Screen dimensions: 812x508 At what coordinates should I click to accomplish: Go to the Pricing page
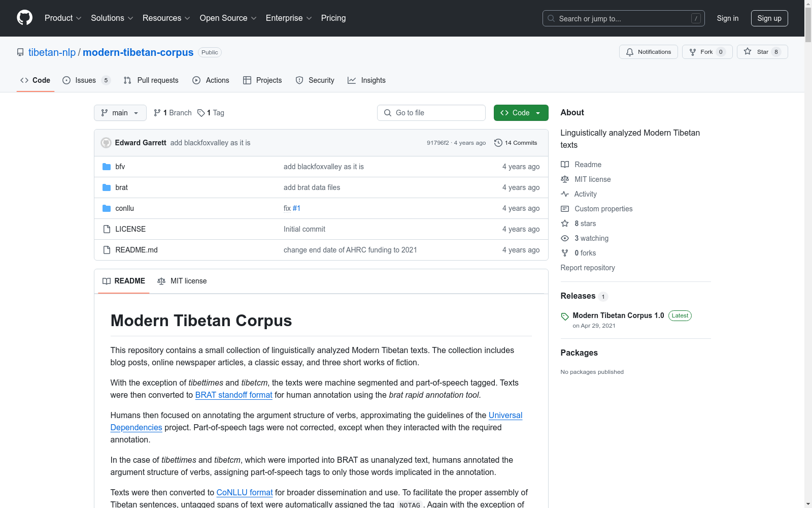coord(333,18)
